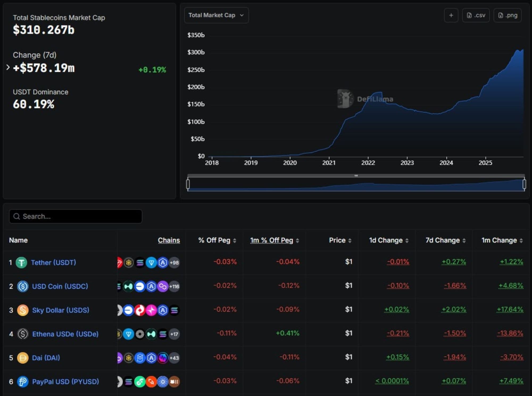Click the left handle of chart range slider

point(188,184)
